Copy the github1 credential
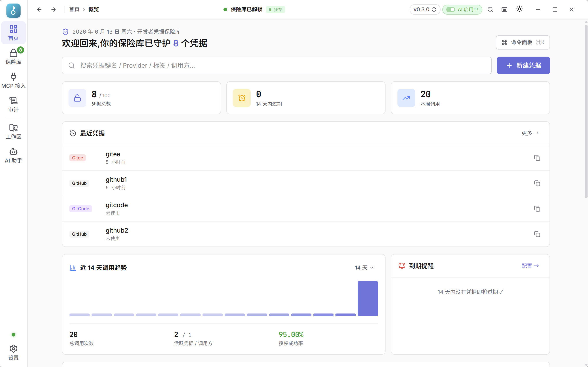The height and width of the screenshot is (367, 588). pyautogui.click(x=537, y=183)
